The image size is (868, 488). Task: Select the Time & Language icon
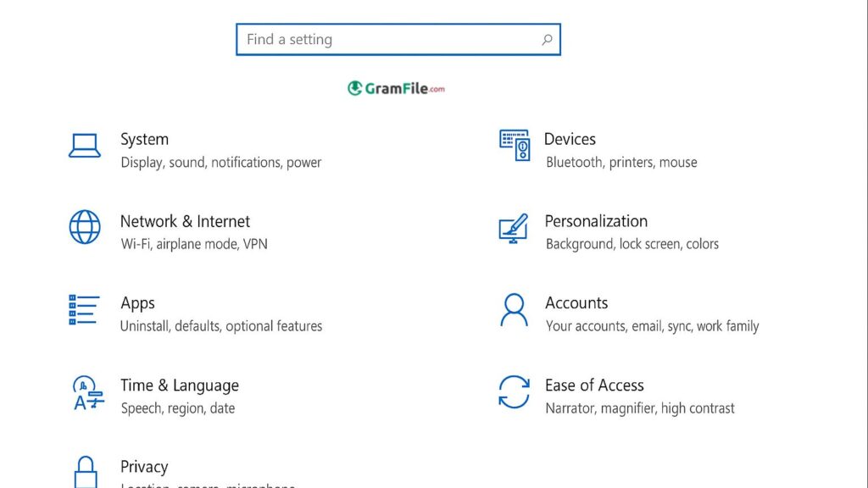pos(88,392)
